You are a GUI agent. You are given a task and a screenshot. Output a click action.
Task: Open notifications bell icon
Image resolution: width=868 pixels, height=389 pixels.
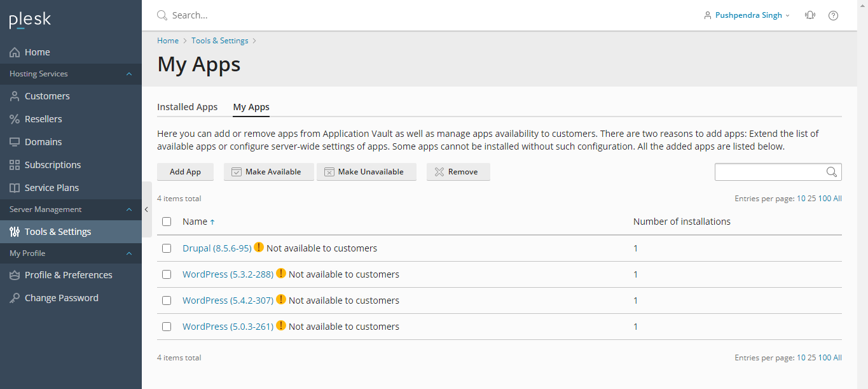point(810,15)
